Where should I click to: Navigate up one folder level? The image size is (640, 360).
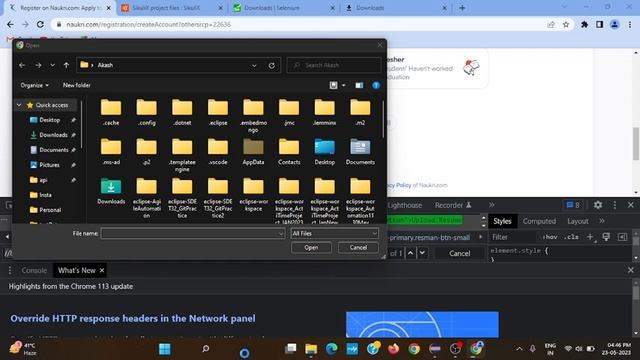click(66, 65)
